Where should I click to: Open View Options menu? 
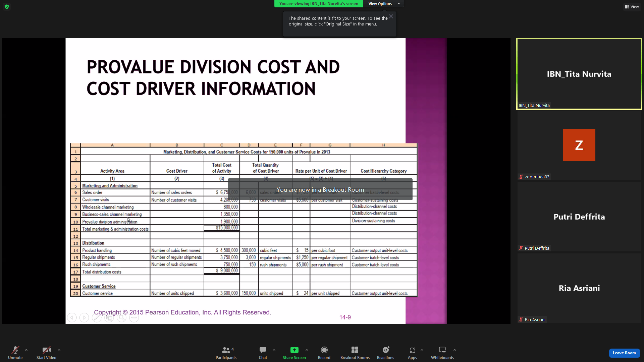click(384, 4)
